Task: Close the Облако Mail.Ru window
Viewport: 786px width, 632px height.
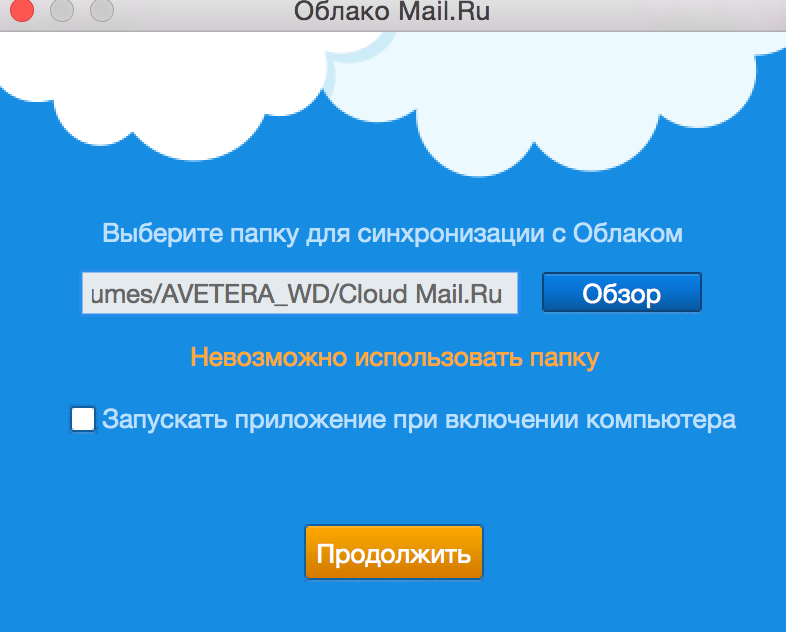Action: tap(22, 10)
